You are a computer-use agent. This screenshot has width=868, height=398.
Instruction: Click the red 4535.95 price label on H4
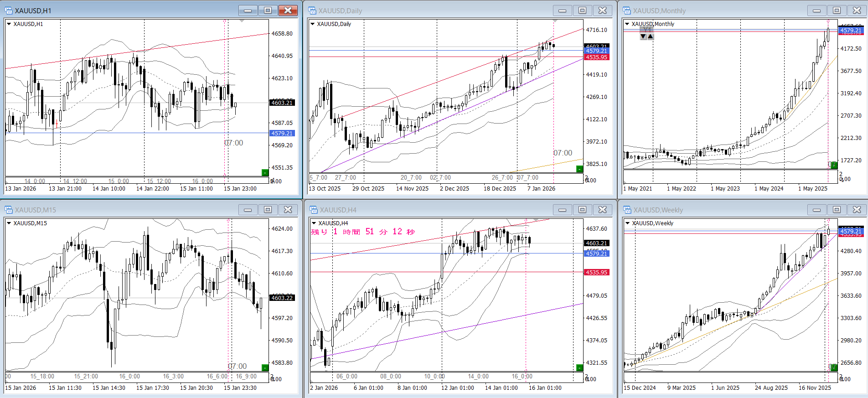click(x=596, y=272)
